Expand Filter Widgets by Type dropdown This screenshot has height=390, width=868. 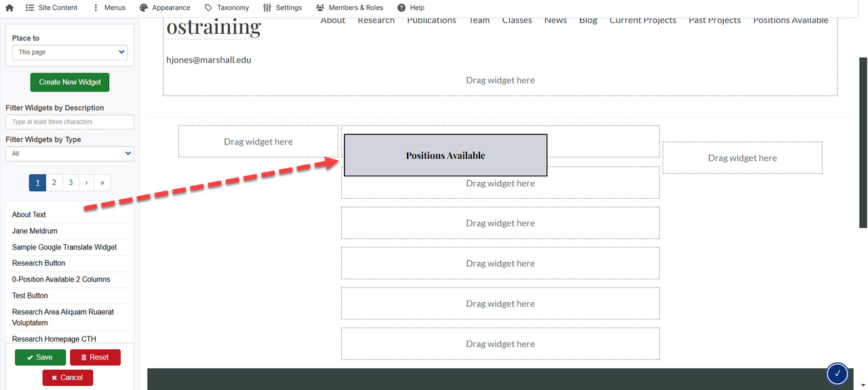(x=70, y=154)
